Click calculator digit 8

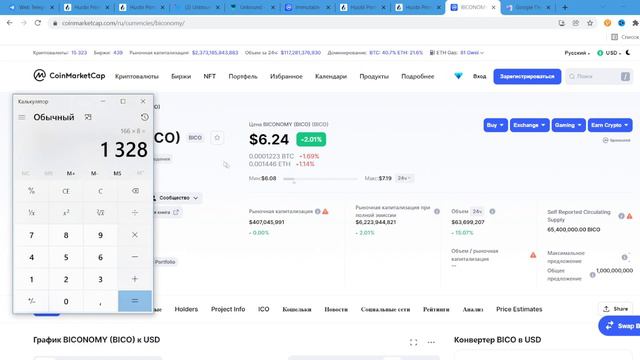[66, 235]
